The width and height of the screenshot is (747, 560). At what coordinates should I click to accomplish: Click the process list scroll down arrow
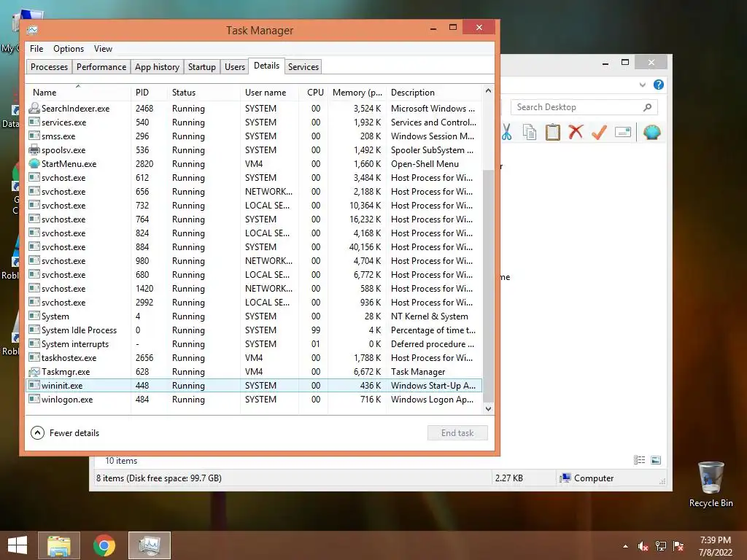coord(488,408)
